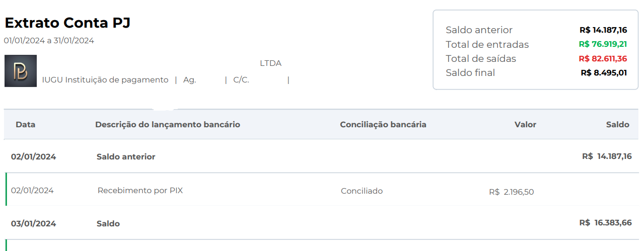
Task: Click the 02/01/2024 Saldo anterior row
Action: tap(321, 156)
